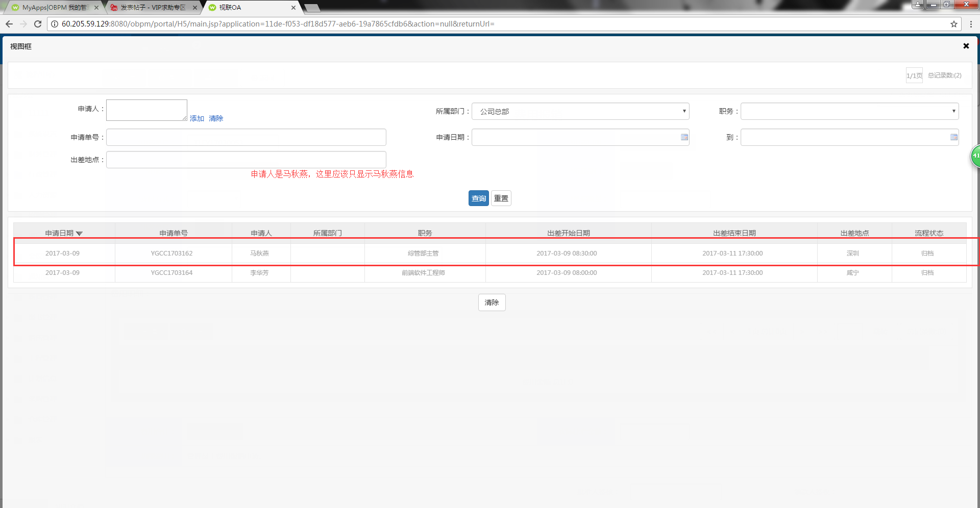Sort by 出差地点 column header
This screenshot has height=508, width=980.
[x=855, y=233]
